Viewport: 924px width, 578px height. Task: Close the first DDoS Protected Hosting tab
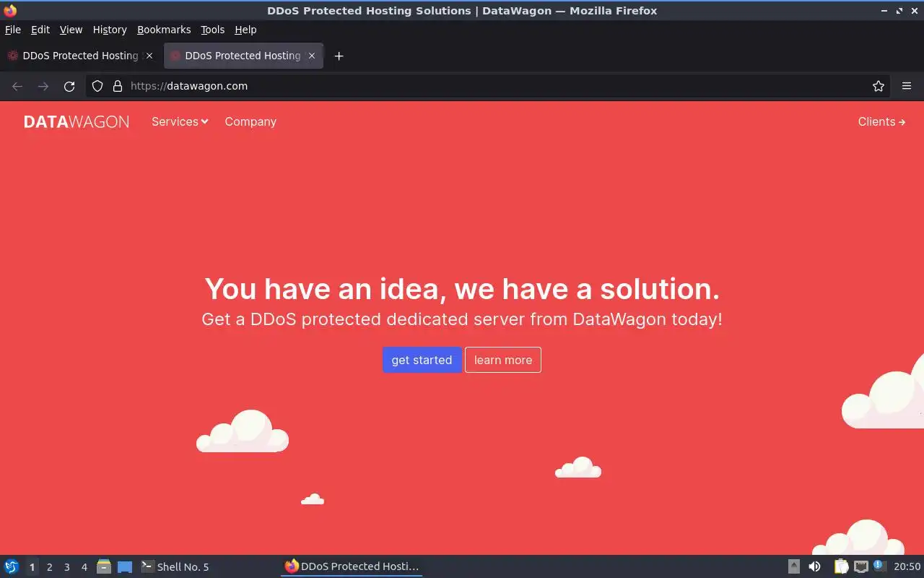tap(149, 56)
